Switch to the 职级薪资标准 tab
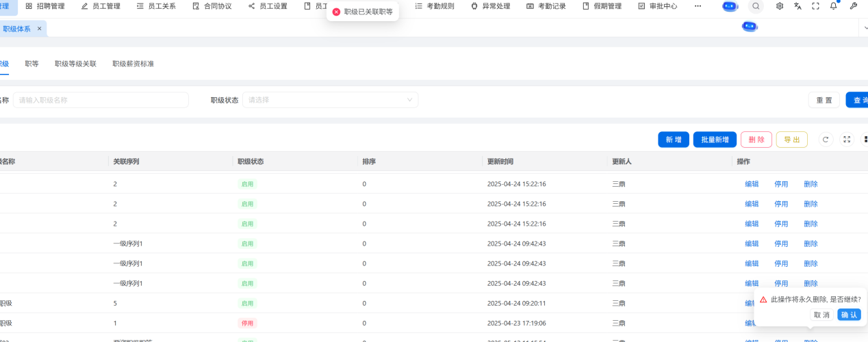Image resolution: width=868 pixels, height=342 pixels. (x=133, y=64)
